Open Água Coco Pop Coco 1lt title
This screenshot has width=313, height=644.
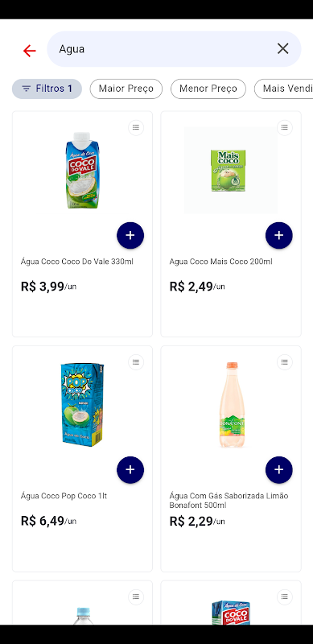point(64,496)
